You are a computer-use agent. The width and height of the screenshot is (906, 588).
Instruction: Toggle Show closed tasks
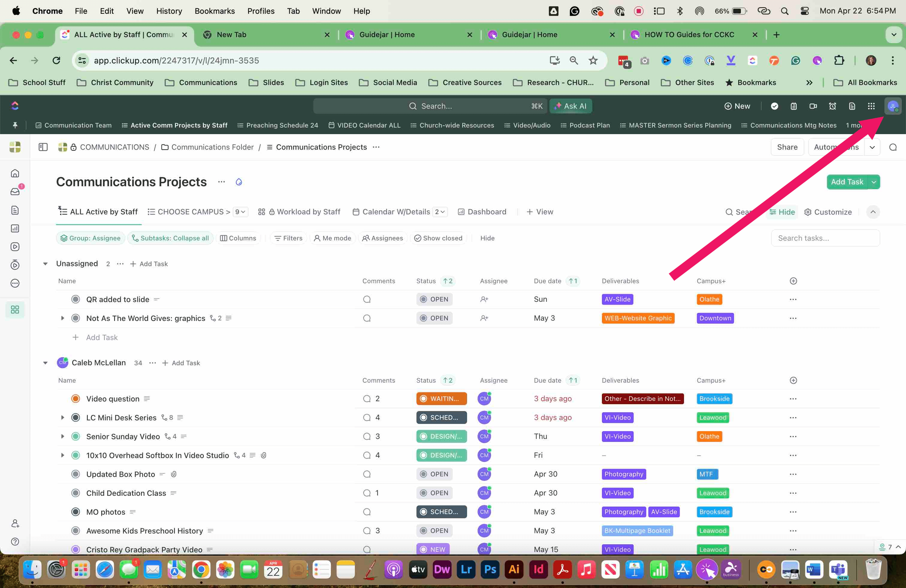click(438, 238)
